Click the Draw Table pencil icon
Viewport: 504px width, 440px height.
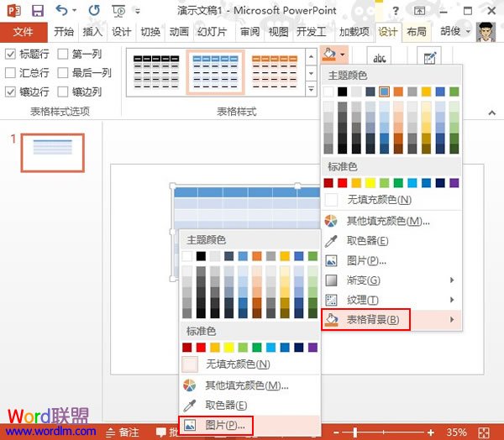click(x=430, y=57)
